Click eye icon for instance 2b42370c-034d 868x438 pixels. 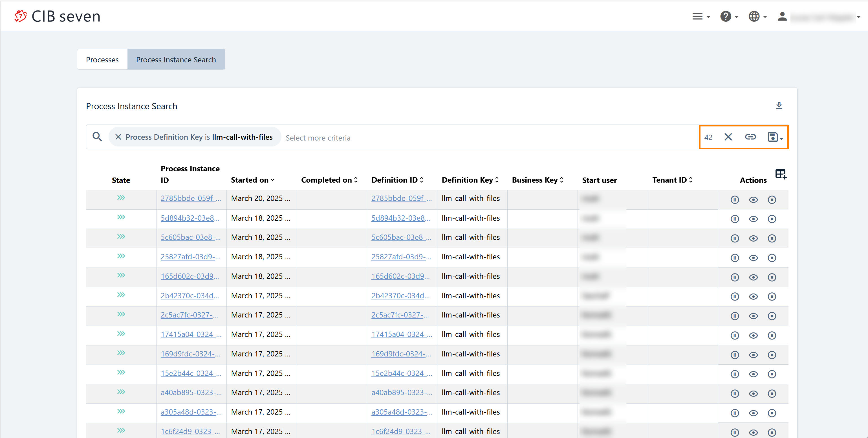click(753, 297)
